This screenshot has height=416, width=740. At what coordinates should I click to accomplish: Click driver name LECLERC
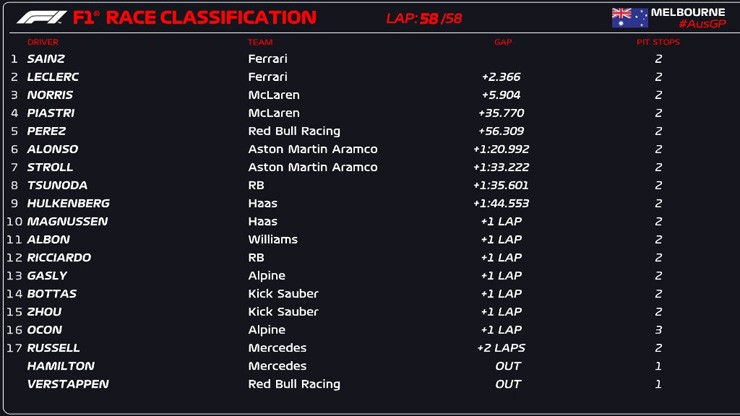pyautogui.click(x=53, y=77)
